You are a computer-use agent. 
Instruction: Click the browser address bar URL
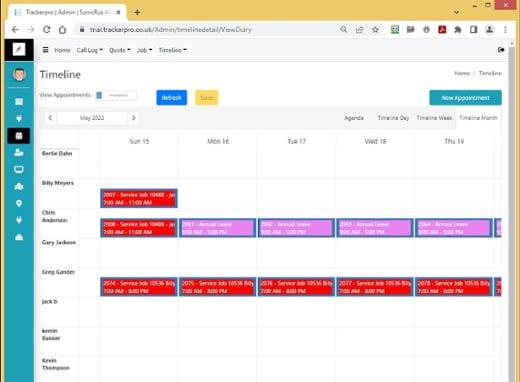[170, 30]
